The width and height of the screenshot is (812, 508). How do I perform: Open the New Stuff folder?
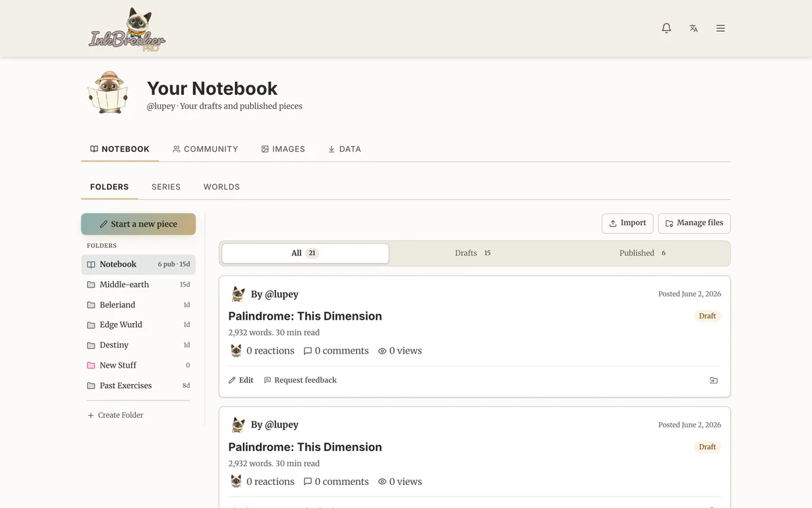[138, 365]
